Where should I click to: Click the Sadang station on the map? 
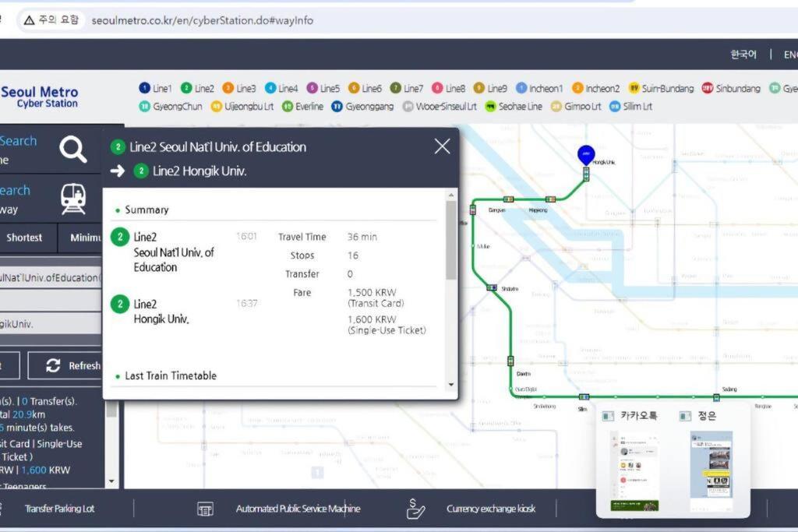pyautogui.click(x=717, y=397)
